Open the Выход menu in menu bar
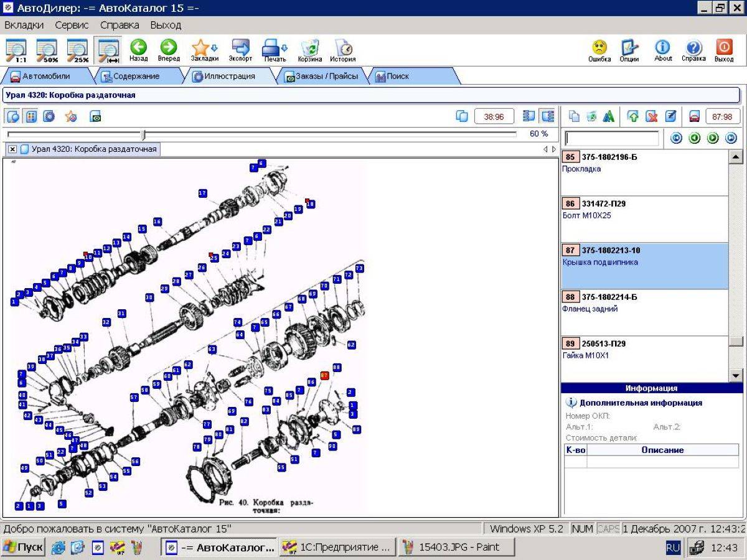 pyautogui.click(x=166, y=25)
